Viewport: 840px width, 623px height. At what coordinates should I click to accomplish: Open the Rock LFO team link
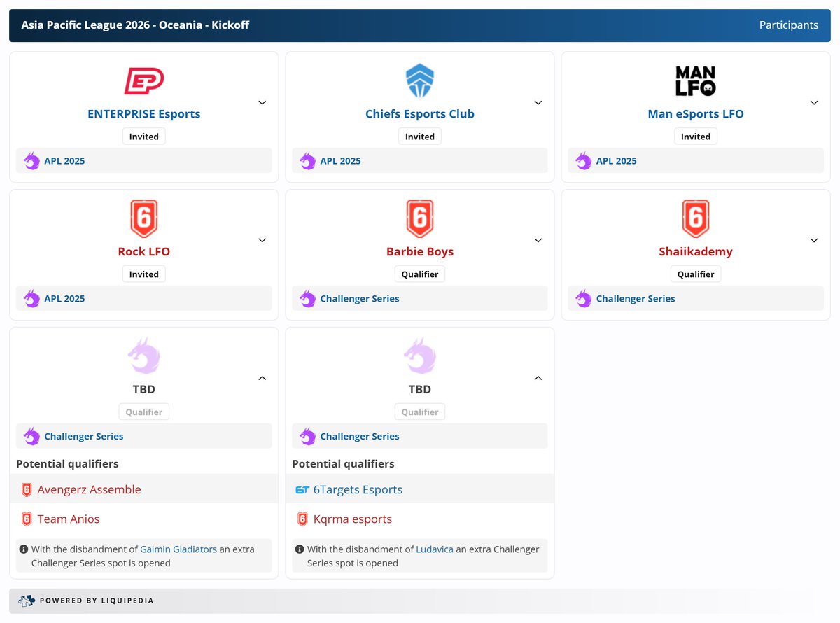pyautogui.click(x=144, y=252)
